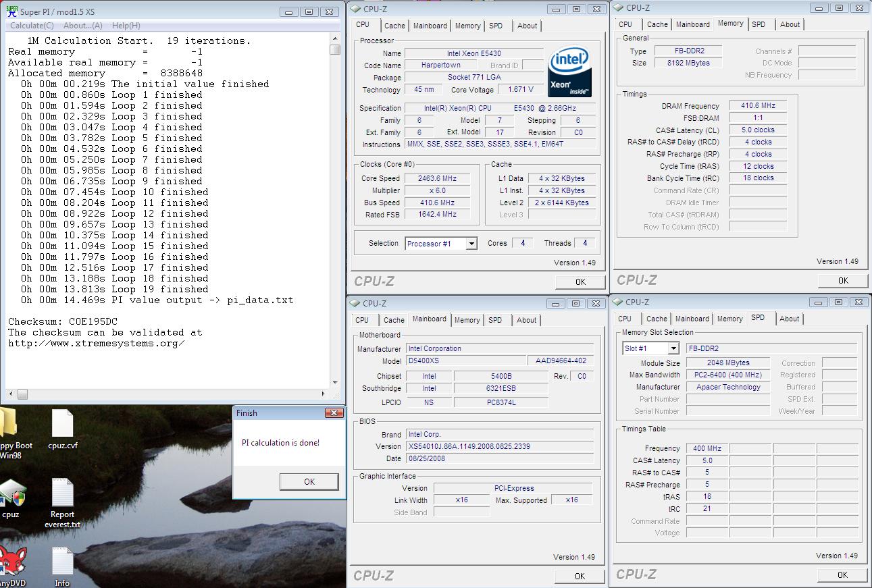Click the Checksum: C0E195DC line
Image resolution: width=872 pixels, height=588 pixels.
(x=63, y=321)
